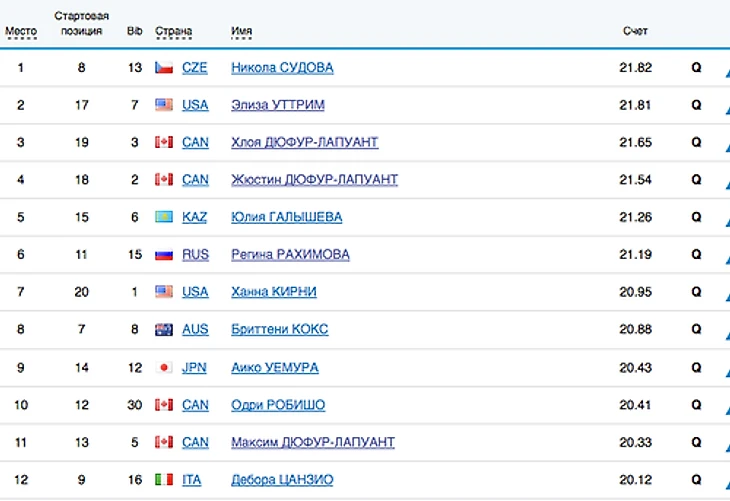Image resolution: width=730 pixels, height=501 pixels.
Task: Open the ITA country link
Action: (191, 480)
